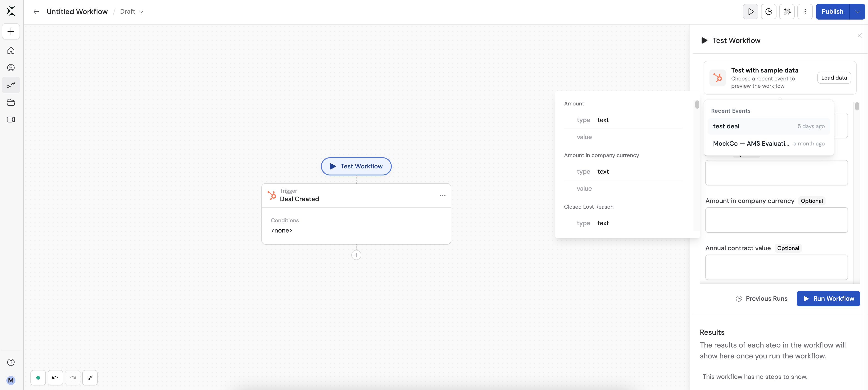Open the Draft status dropdown
868x390 pixels.
click(132, 12)
